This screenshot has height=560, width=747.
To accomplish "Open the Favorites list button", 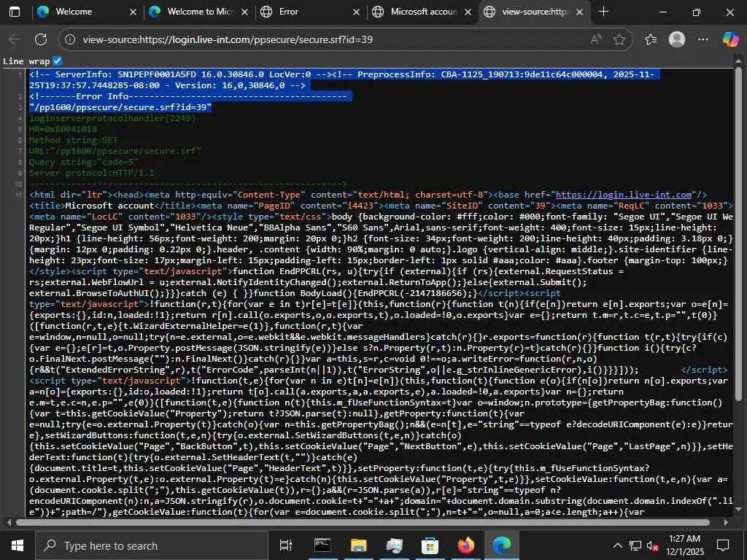I will click(651, 39).
